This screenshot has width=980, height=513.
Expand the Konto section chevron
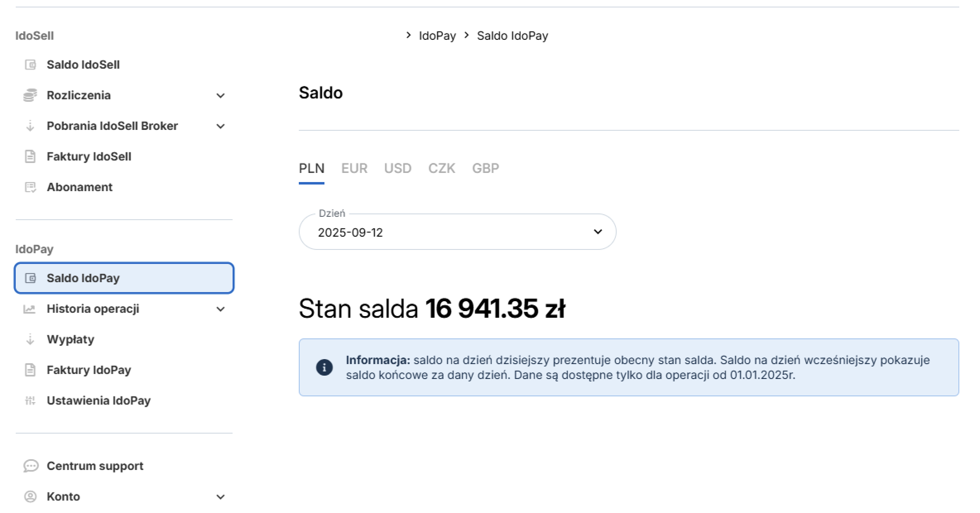pos(221,497)
